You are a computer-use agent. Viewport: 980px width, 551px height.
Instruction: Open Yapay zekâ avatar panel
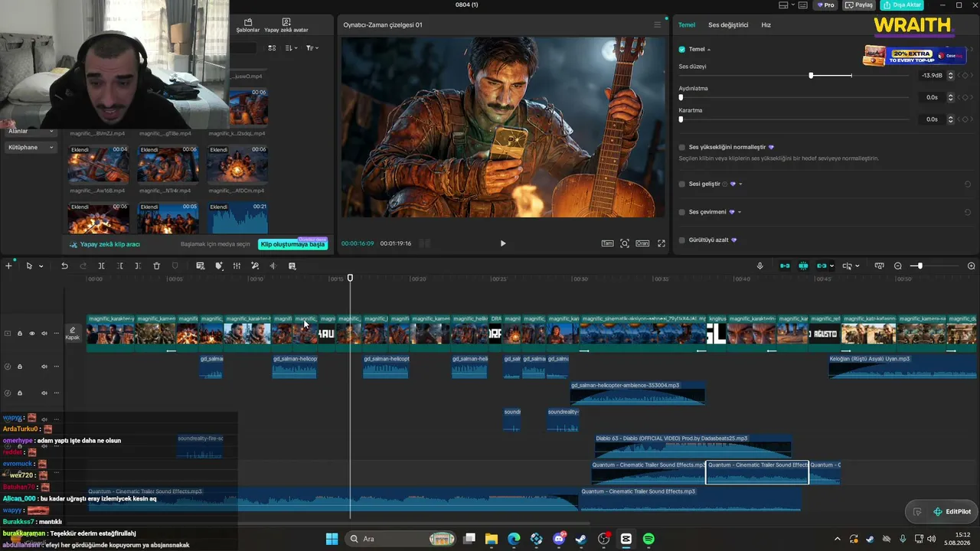click(x=286, y=25)
